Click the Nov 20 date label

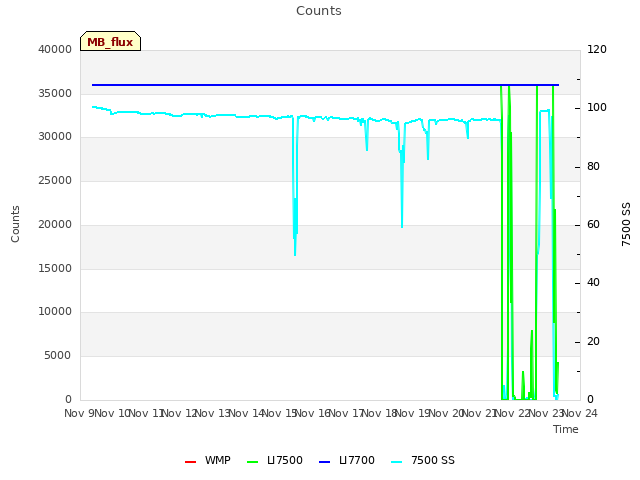click(x=447, y=413)
